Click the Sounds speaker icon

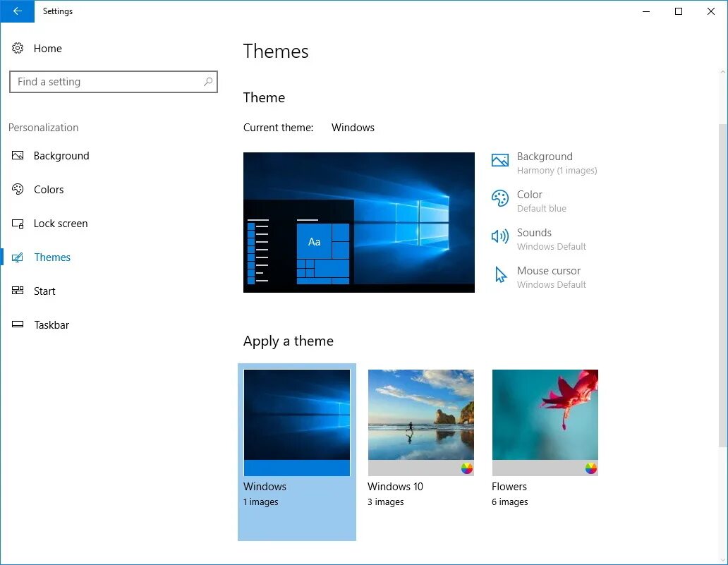500,236
